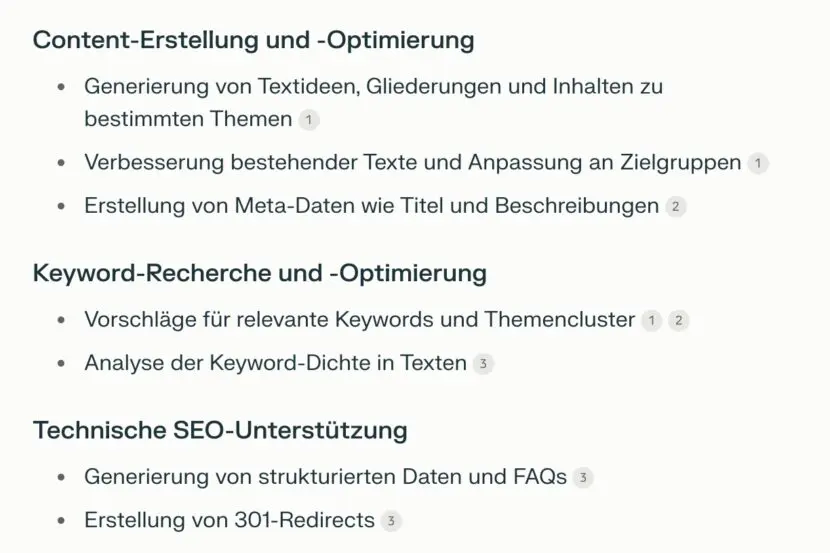Screen dimensions: 830x553
Task: Open citation 3 after '301-Redirects'
Action: point(391,521)
